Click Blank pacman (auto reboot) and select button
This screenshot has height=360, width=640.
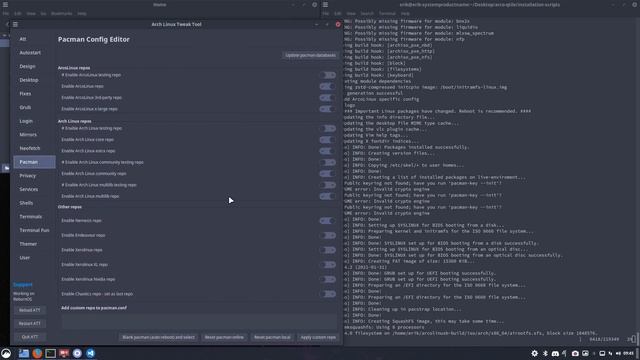(158, 338)
